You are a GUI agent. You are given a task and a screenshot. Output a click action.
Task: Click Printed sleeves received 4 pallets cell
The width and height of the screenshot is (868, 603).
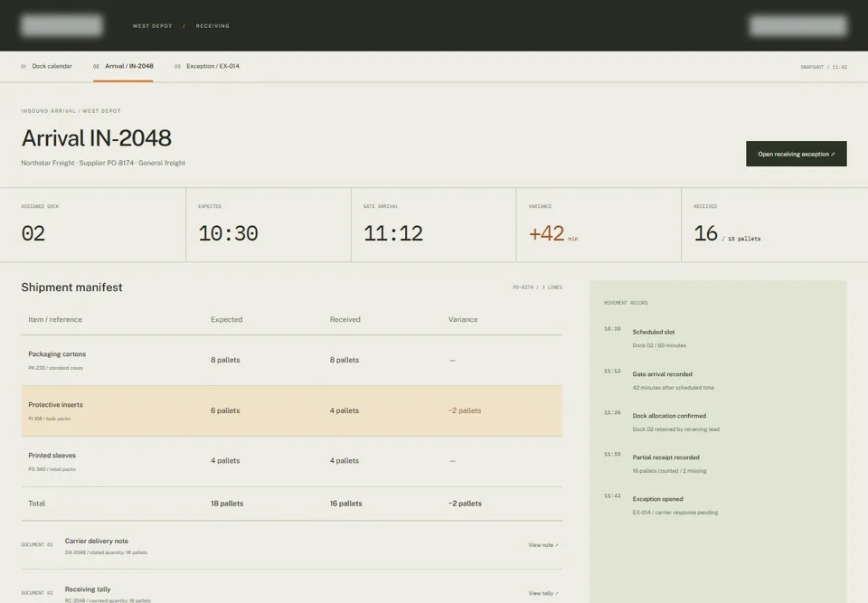(x=344, y=461)
